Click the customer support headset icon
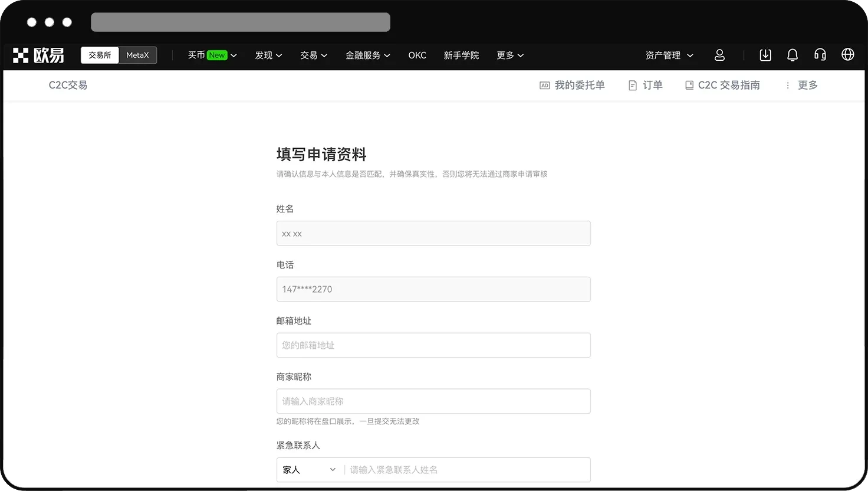 click(x=820, y=55)
